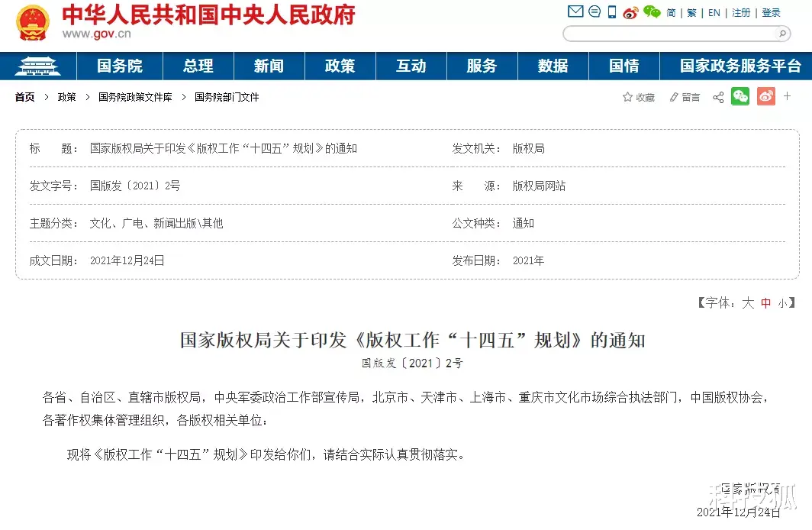Open the 数据 section tab
This screenshot has width=812, height=530.
[553, 66]
